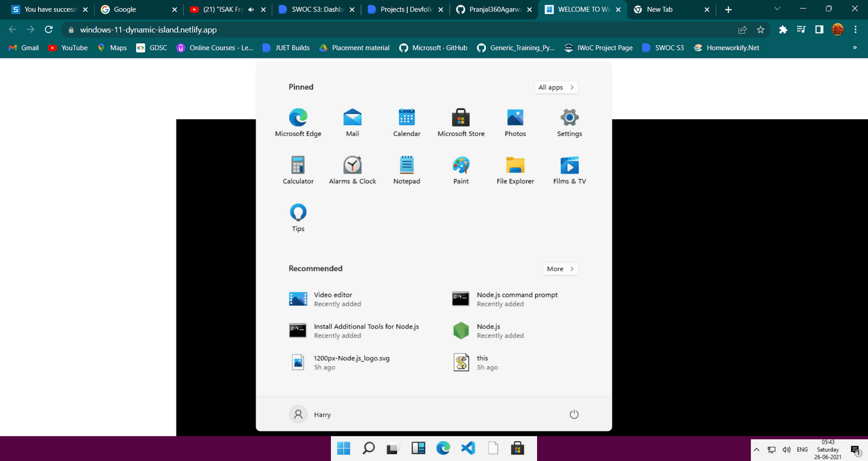Open the Chrome profile avatar
This screenshot has width=868, height=461.
click(837, 30)
